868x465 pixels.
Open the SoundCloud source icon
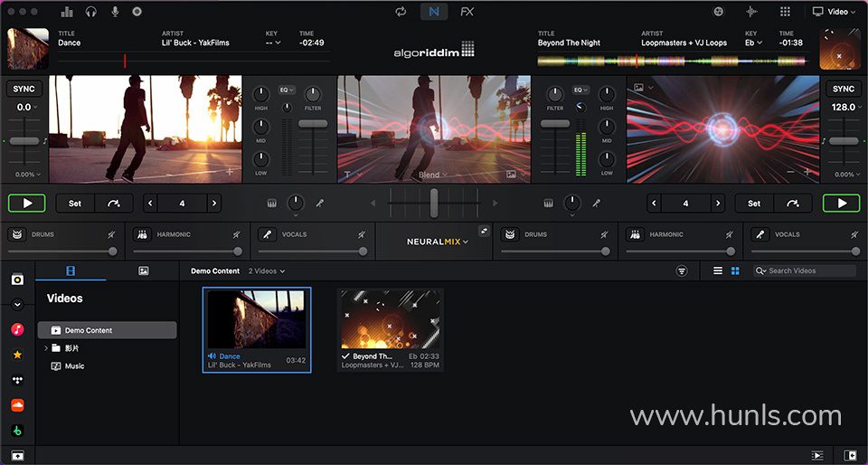[x=18, y=405]
